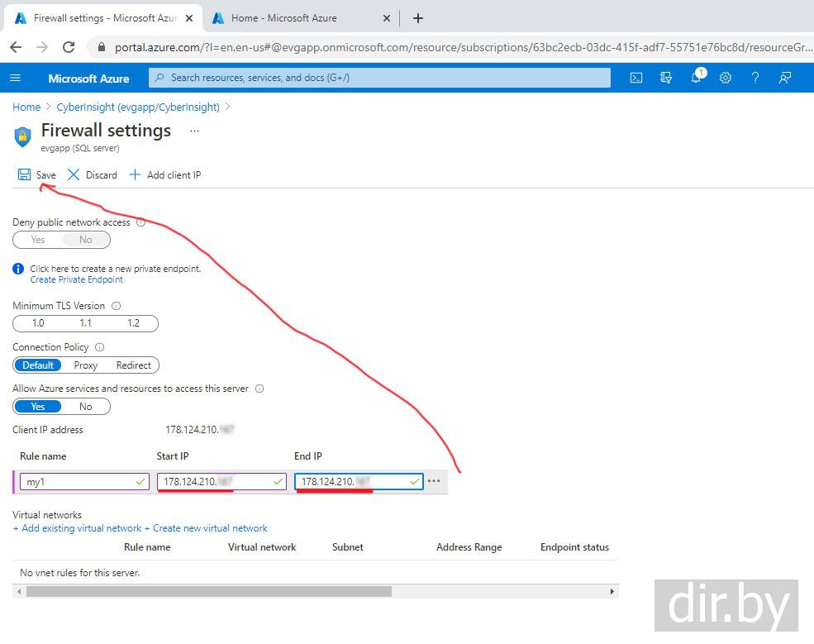
Task: Select Minimum TLS Version 1.2
Action: pyautogui.click(x=133, y=323)
